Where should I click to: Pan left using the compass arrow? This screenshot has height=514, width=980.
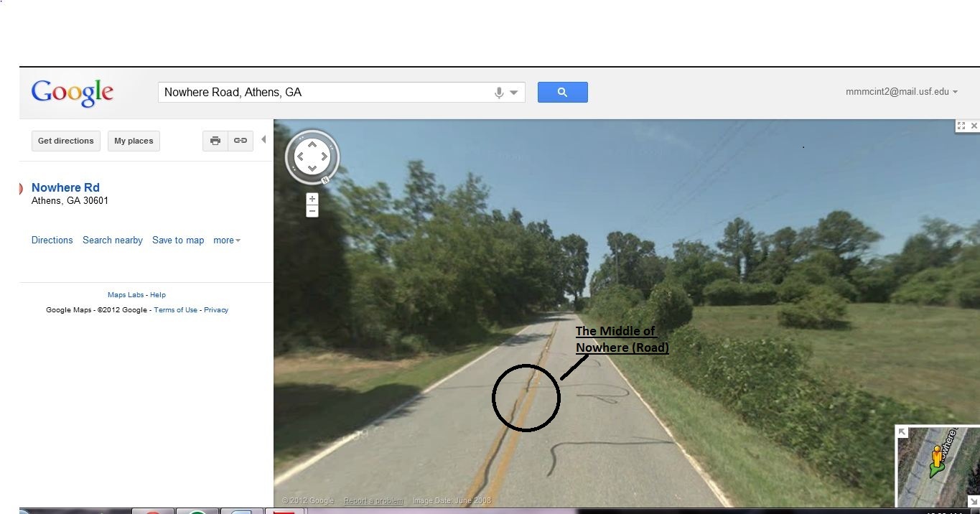click(x=301, y=156)
